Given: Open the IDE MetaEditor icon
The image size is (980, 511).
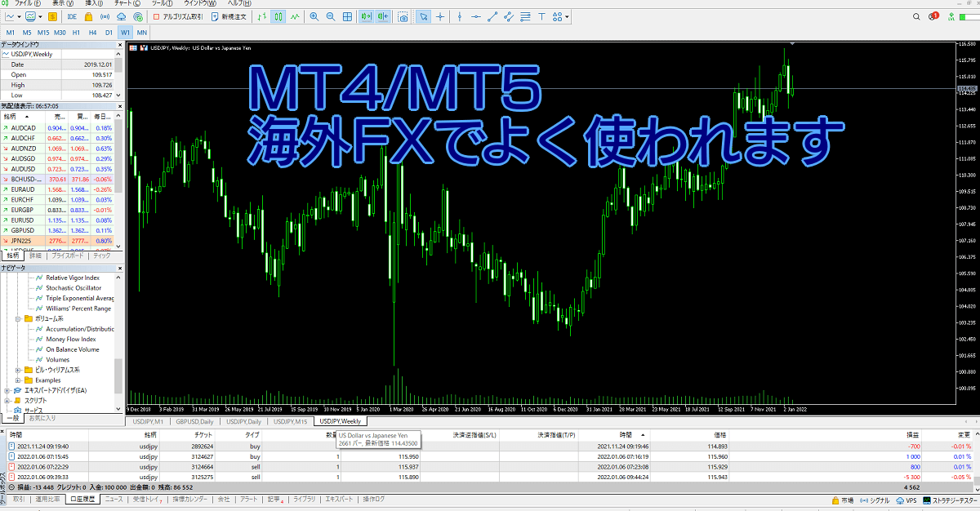Looking at the screenshot, I should (x=72, y=16).
